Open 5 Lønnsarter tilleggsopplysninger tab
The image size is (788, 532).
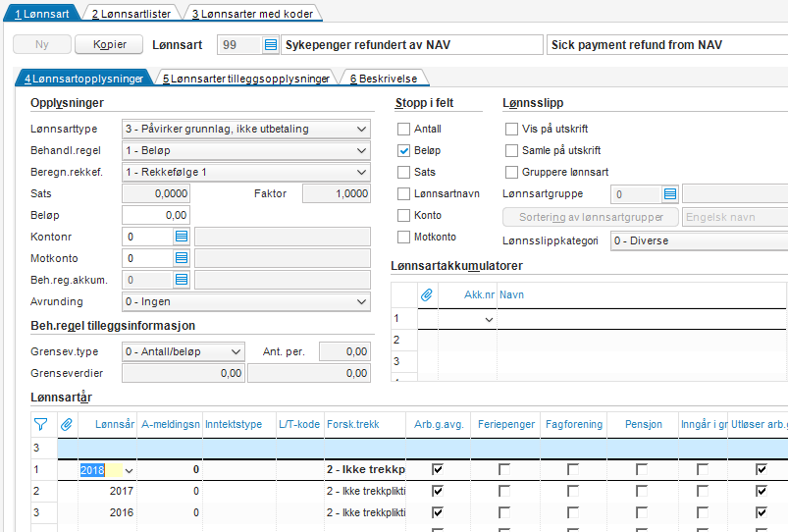click(x=245, y=79)
